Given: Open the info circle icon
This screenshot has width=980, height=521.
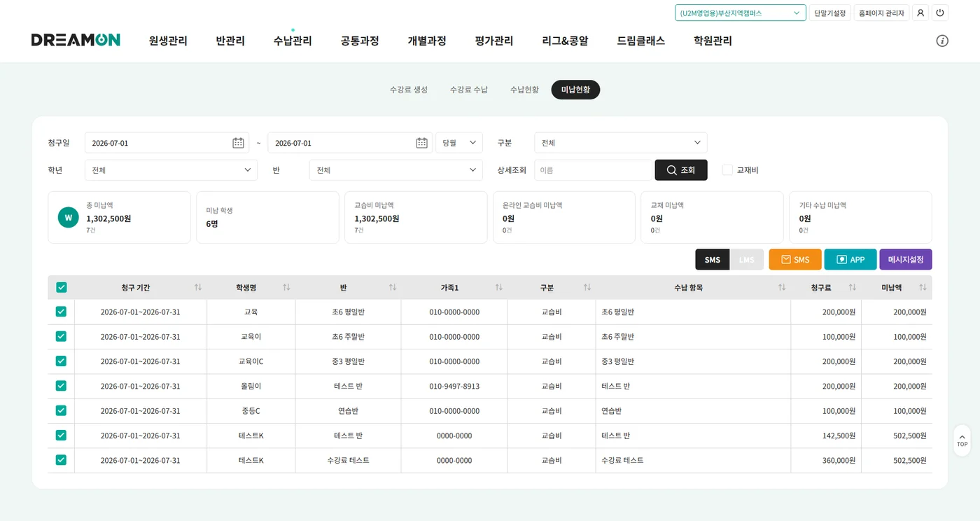Looking at the screenshot, I should 942,41.
